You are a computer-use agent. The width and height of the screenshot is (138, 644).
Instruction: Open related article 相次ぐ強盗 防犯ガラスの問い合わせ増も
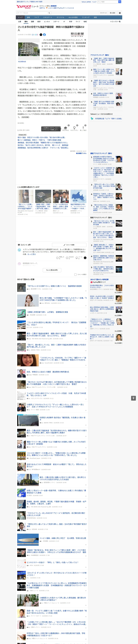[41, 137]
